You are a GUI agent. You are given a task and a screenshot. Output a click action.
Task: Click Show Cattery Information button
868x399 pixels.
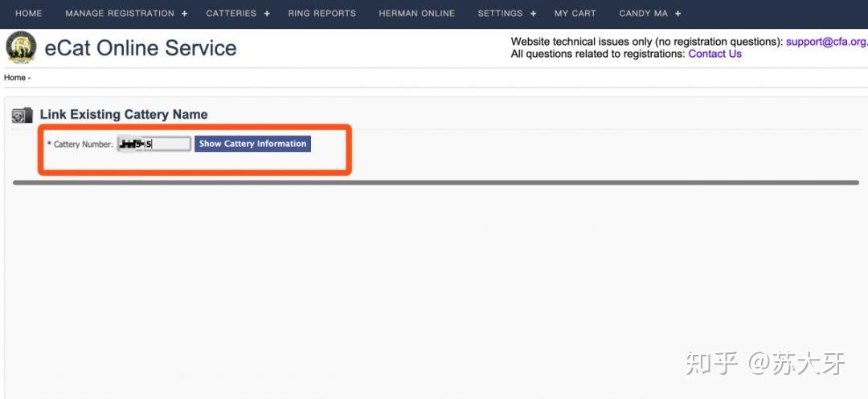pyautogui.click(x=252, y=144)
